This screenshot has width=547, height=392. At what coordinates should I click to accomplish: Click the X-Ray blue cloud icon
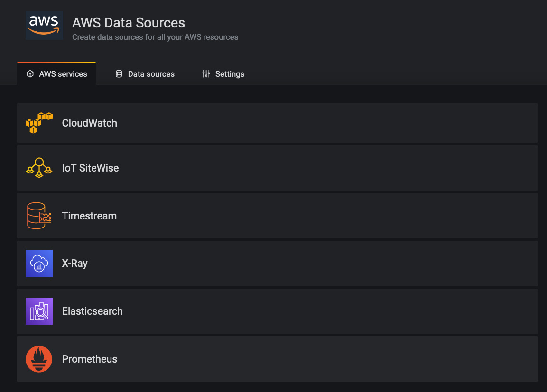coord(39,264)
